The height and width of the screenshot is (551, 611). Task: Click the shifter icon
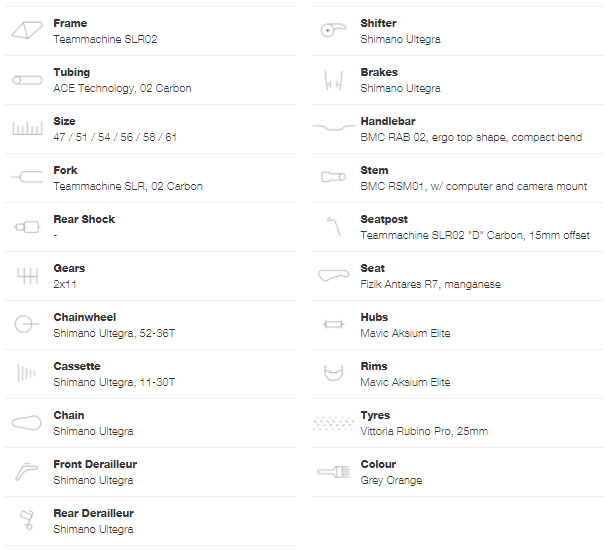[333, 31]
